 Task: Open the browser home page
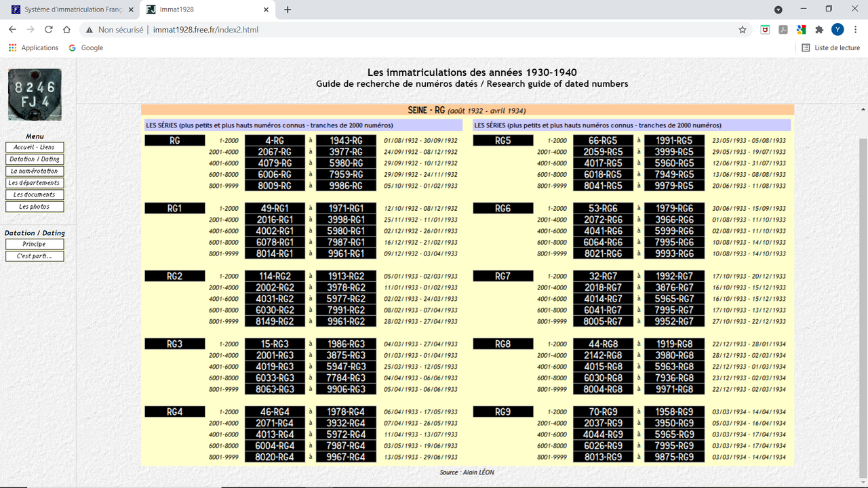tap(66, 30)
